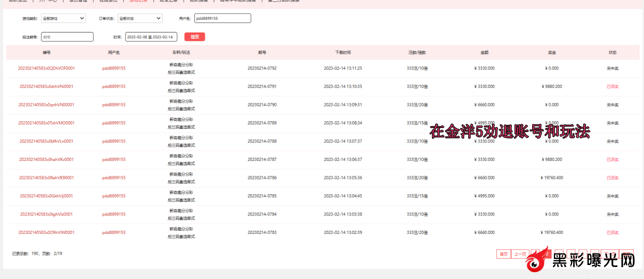Expand the 订单状态 dropdown
Viewport: 644px width, 279px height.
click(140, 18)
